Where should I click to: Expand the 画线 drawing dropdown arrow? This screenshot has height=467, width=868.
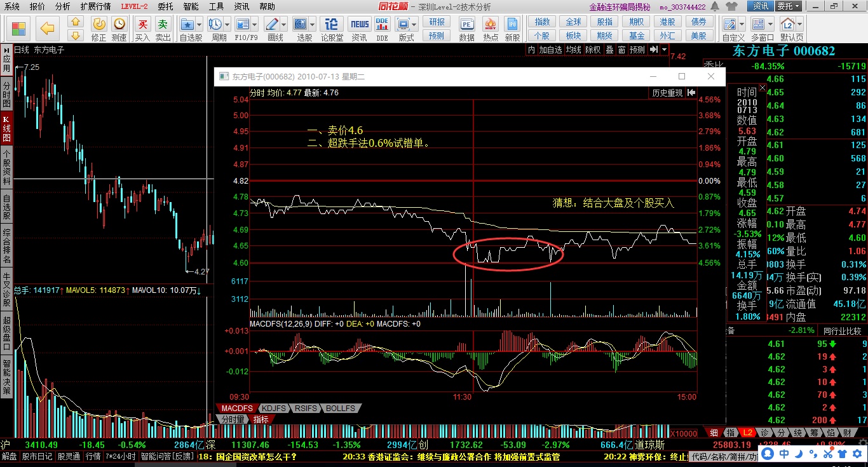click(x=283, y=24)
